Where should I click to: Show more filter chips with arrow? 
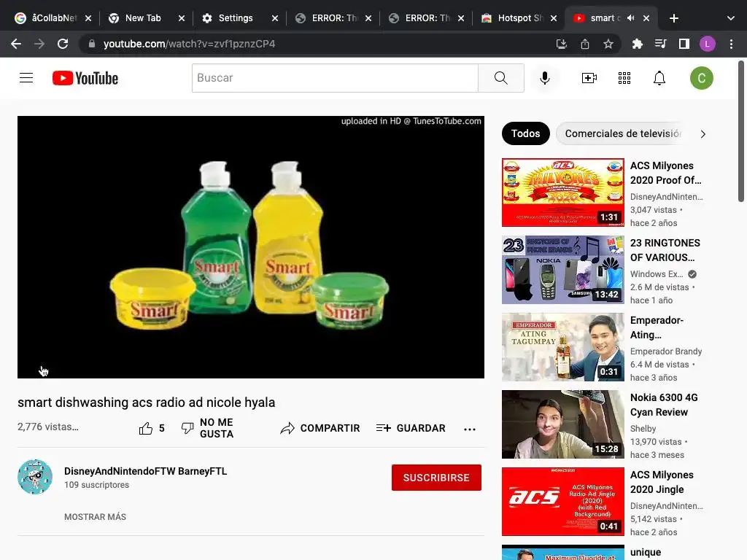(x=703, y=134)
